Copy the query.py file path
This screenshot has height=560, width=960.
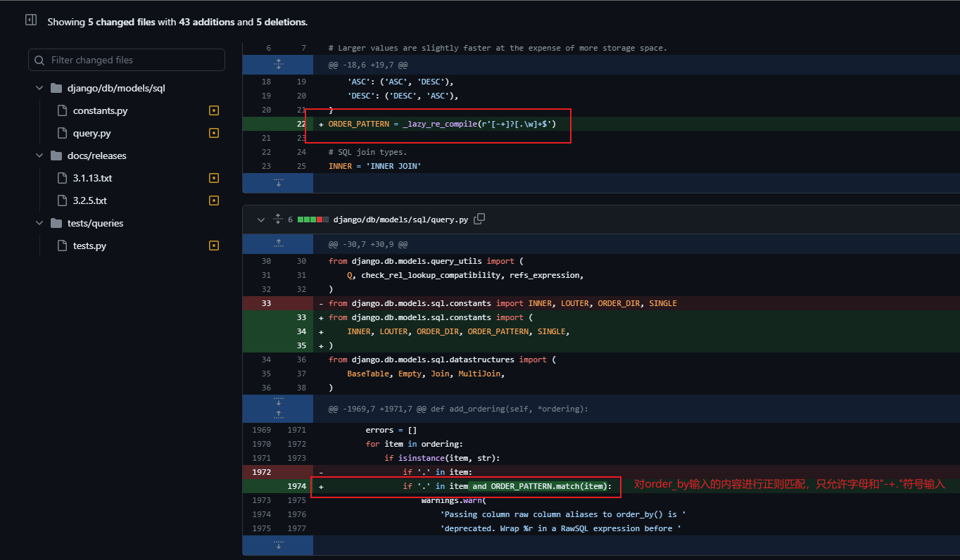479,219
